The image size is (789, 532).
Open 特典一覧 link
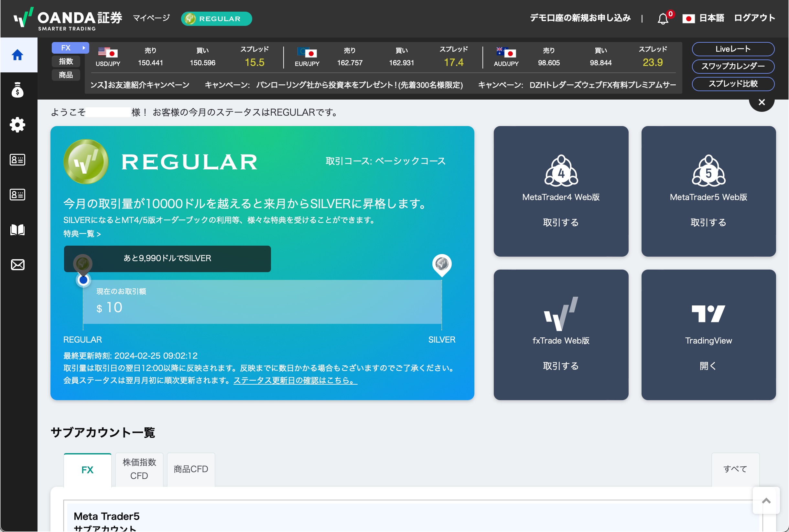82,234
